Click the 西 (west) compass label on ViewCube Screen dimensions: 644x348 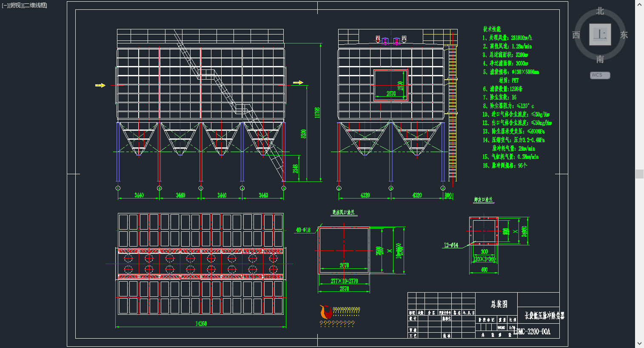576,35
